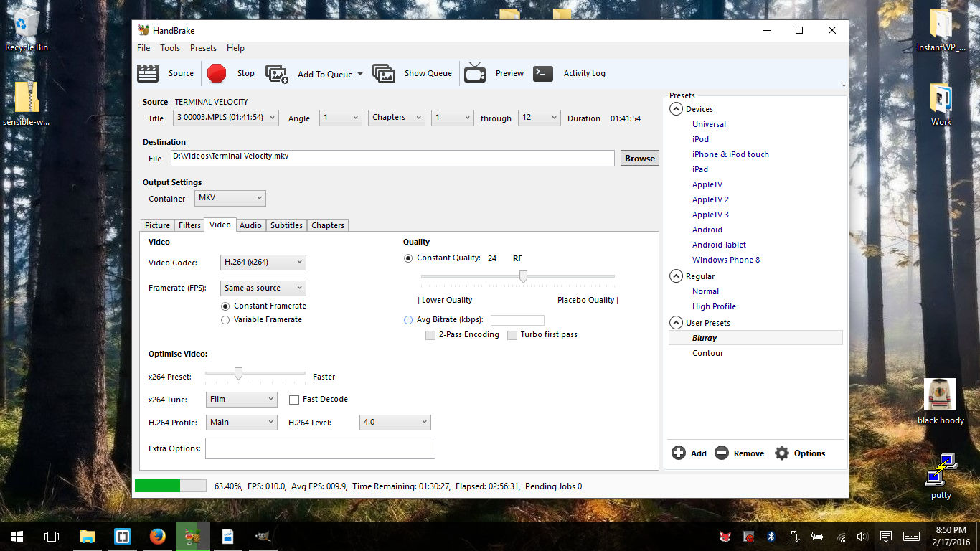Viewport: 980px width, 551px height.
Task: Click the Browse button for the destination
Action: (x=639, y=159)
